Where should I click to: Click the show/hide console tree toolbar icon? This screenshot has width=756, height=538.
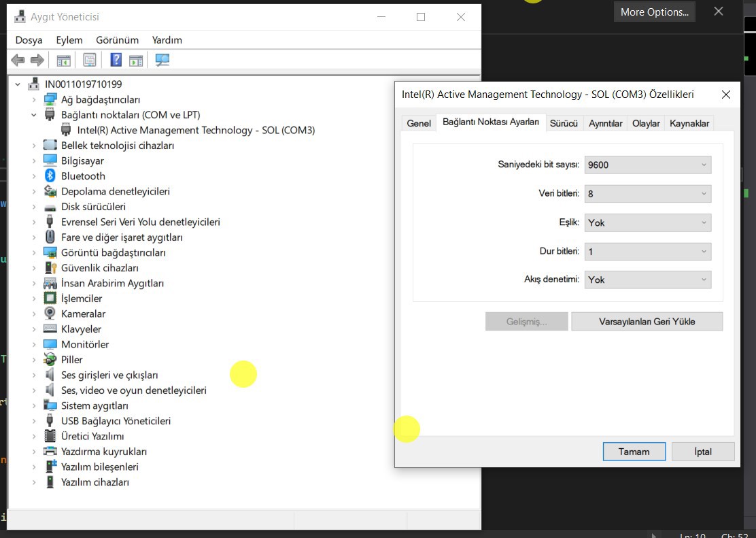click(64, 61)
